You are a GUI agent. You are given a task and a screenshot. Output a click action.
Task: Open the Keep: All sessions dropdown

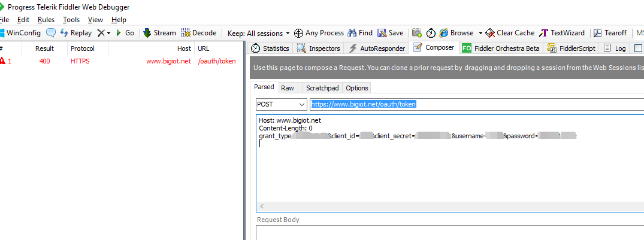[258, 33]
